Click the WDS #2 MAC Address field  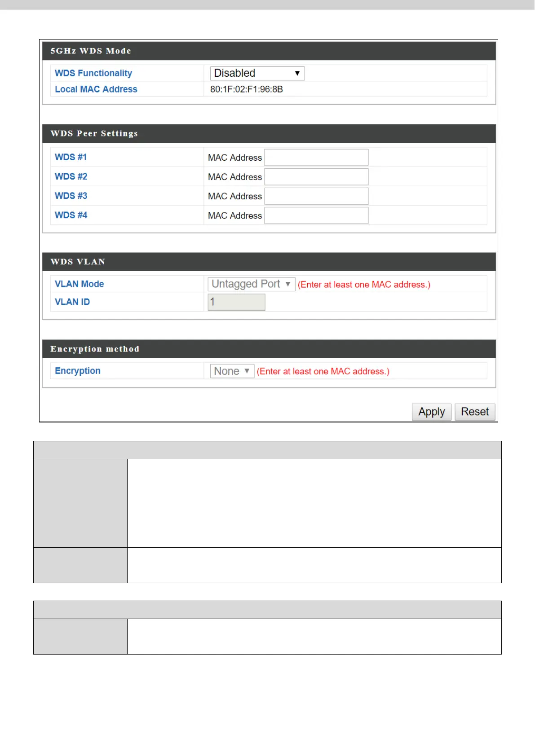316,177
